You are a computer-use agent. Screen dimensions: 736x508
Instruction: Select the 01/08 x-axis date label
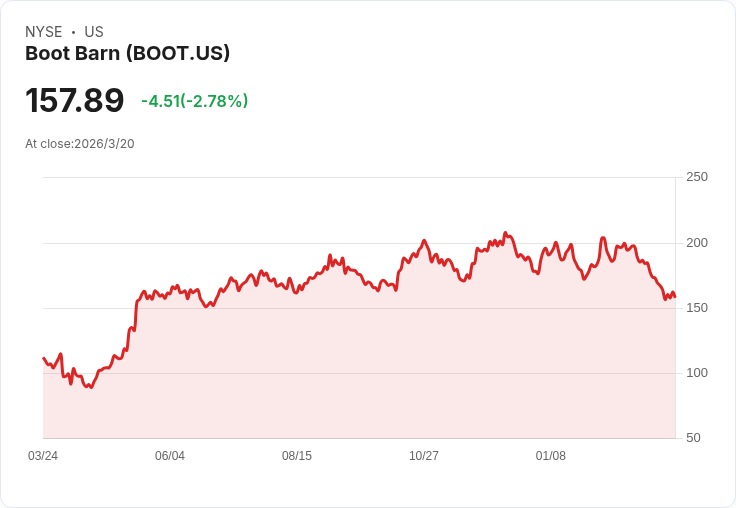tap(551, 456)
